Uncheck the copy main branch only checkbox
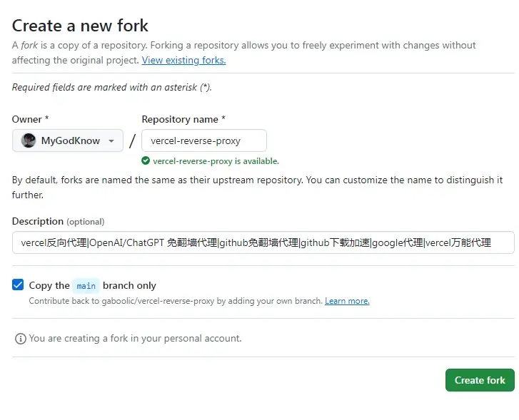Image resolution: width=519 pixels, height=420 pixels. click(x=18, y=285)
